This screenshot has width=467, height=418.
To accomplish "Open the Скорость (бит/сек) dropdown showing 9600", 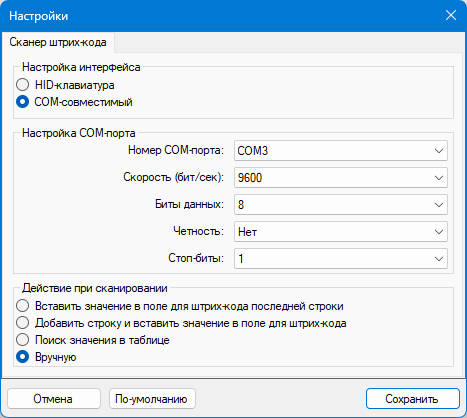I will [x=341, y=178].
